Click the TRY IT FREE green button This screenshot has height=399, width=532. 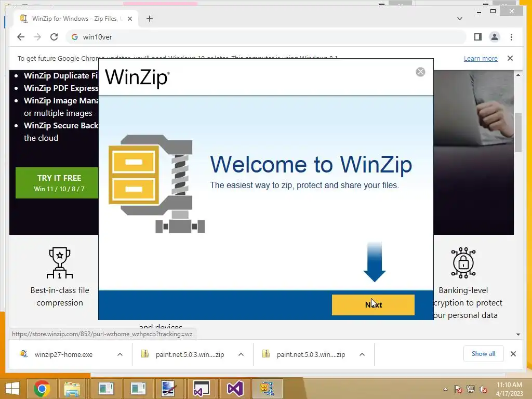[x=57, y=183]
